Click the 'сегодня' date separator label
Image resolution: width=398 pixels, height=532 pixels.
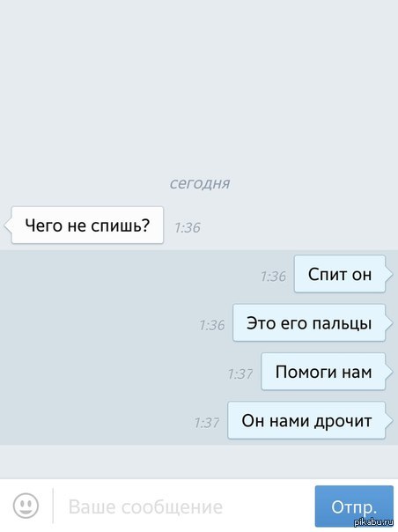click(x=200, y=183)
